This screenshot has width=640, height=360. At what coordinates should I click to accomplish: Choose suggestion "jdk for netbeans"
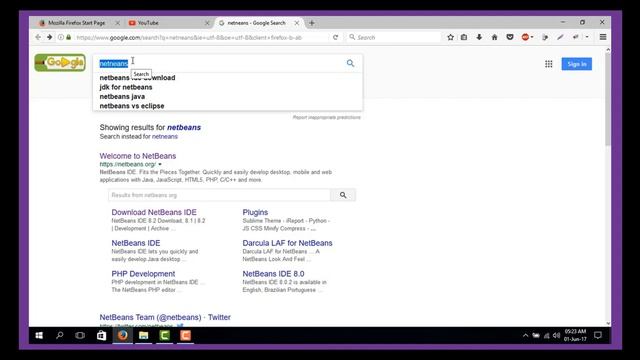point(126,87)
